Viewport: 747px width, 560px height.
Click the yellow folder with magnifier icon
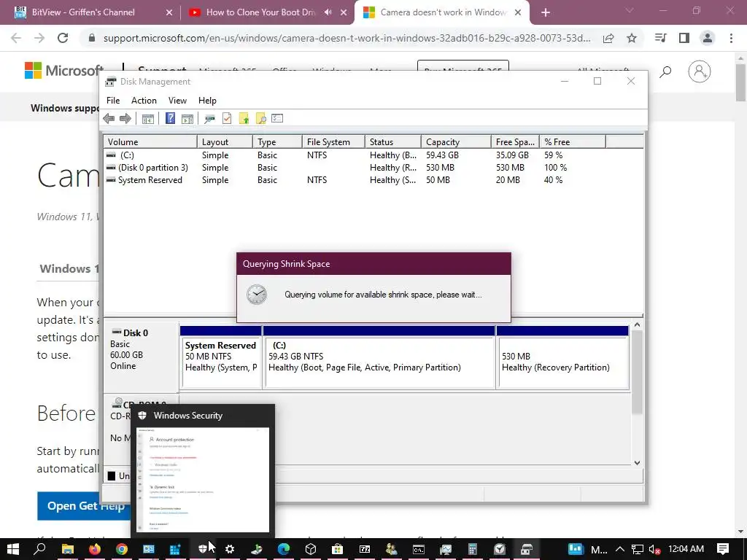point(260,119)
